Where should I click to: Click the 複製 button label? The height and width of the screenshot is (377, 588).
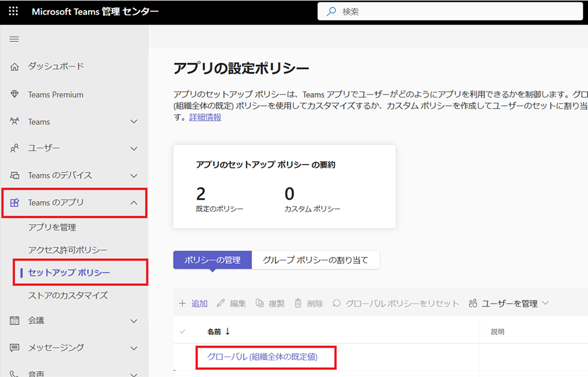tap(277, 304)
